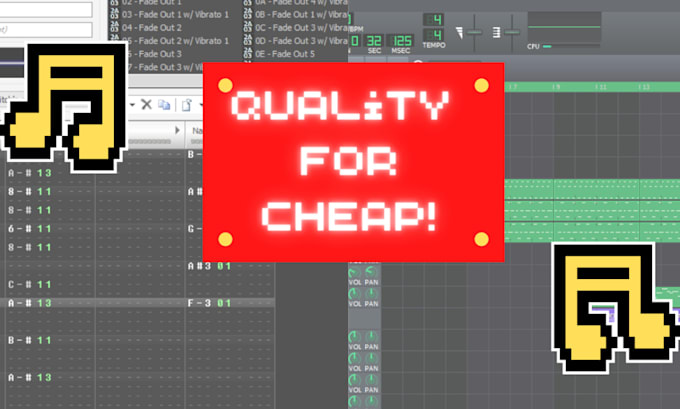Select '0E - Fade Out 5' instrument

(285, 54)
